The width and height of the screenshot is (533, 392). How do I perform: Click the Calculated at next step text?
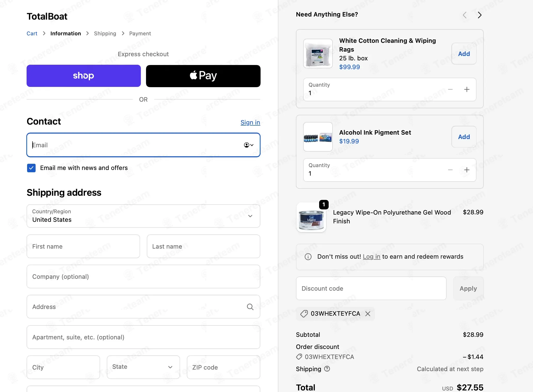[x=450, y=369]
